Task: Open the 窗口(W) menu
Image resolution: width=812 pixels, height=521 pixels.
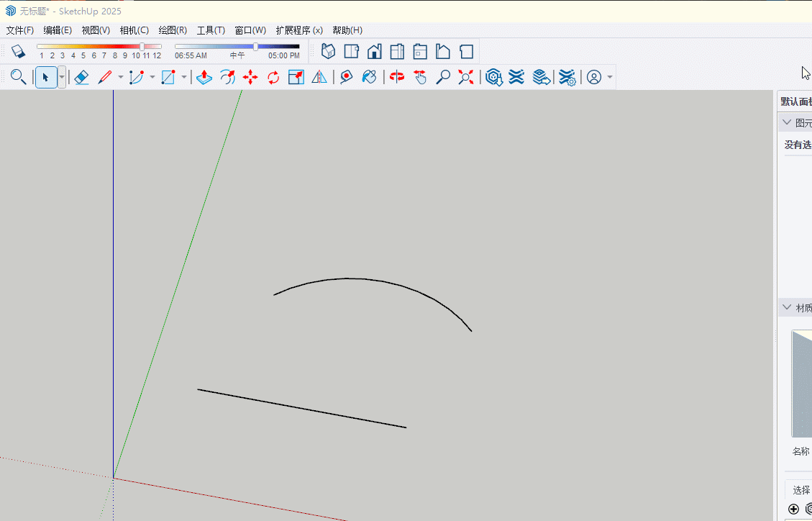Action: 250,30
